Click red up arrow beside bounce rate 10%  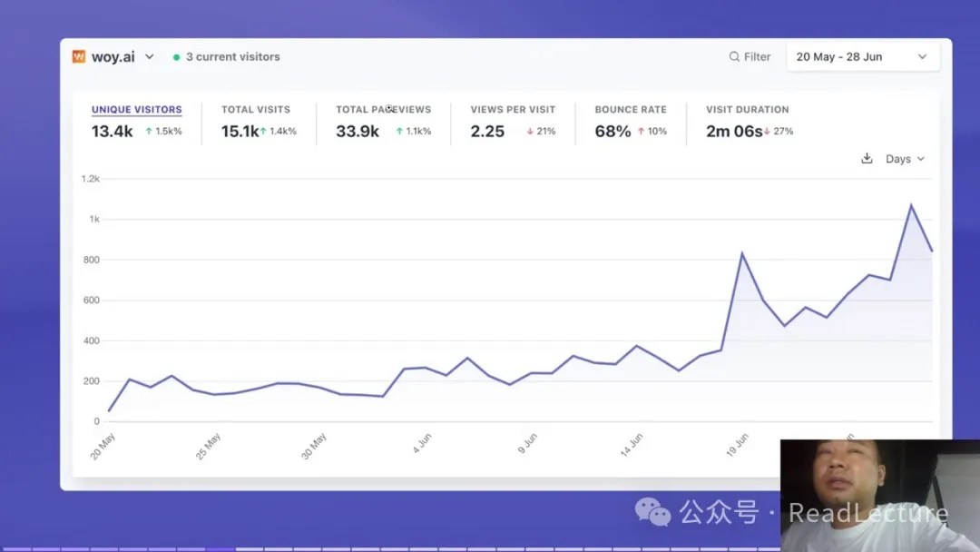641,132
